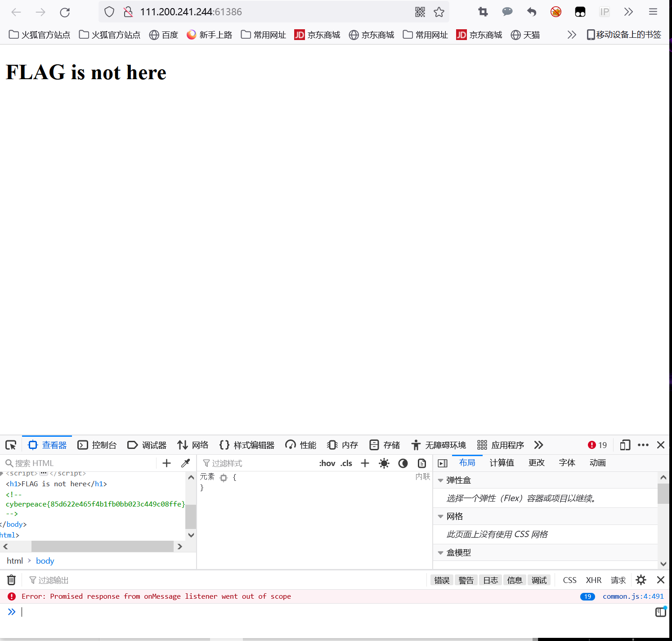Toggle the 警告 warnings filter
The image size is (672, 641).
point(466,580)
